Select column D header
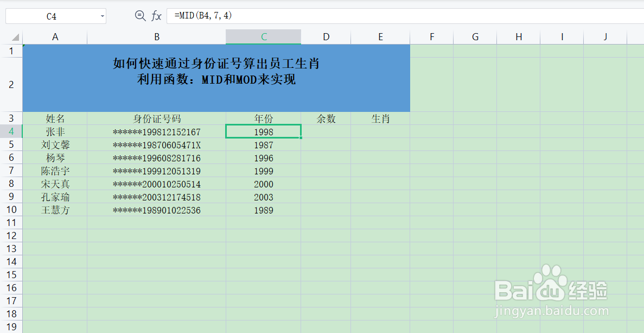 click(x=326, y=37)
